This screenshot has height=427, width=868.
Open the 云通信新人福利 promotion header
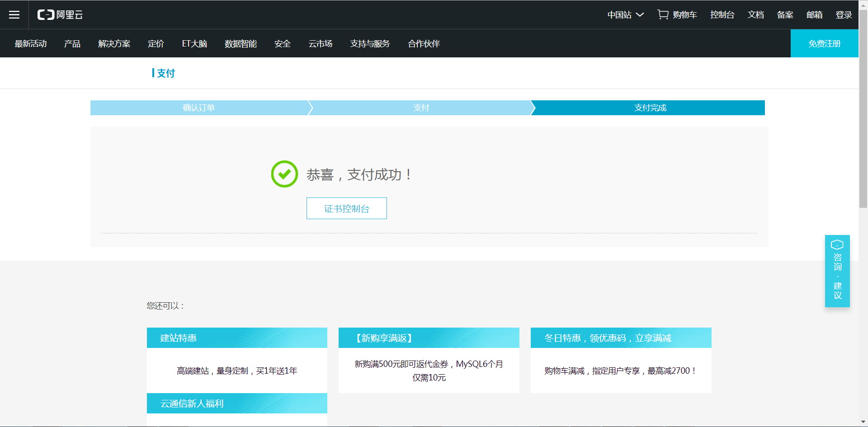(x=237, y=404)
